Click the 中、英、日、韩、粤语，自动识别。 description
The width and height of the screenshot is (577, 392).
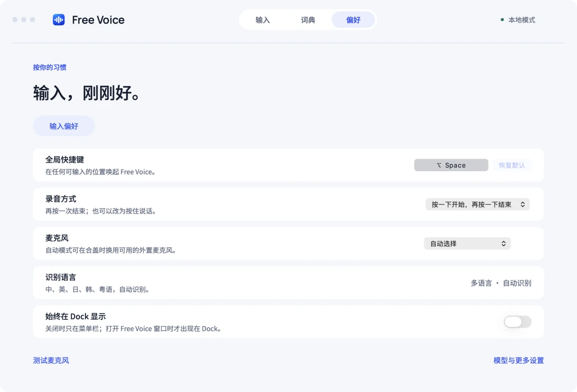click(x=98, y=290)
